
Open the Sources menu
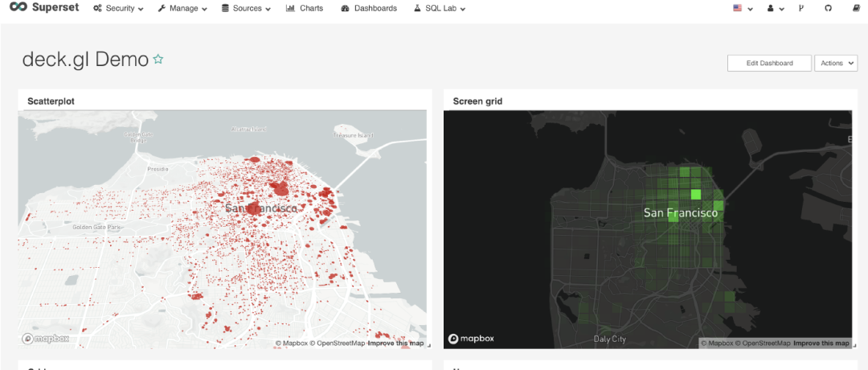tap(247, 8)
